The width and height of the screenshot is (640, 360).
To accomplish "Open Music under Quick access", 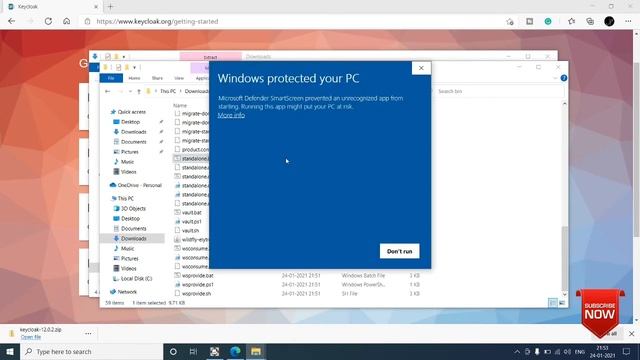I will (x=127, y=162).
